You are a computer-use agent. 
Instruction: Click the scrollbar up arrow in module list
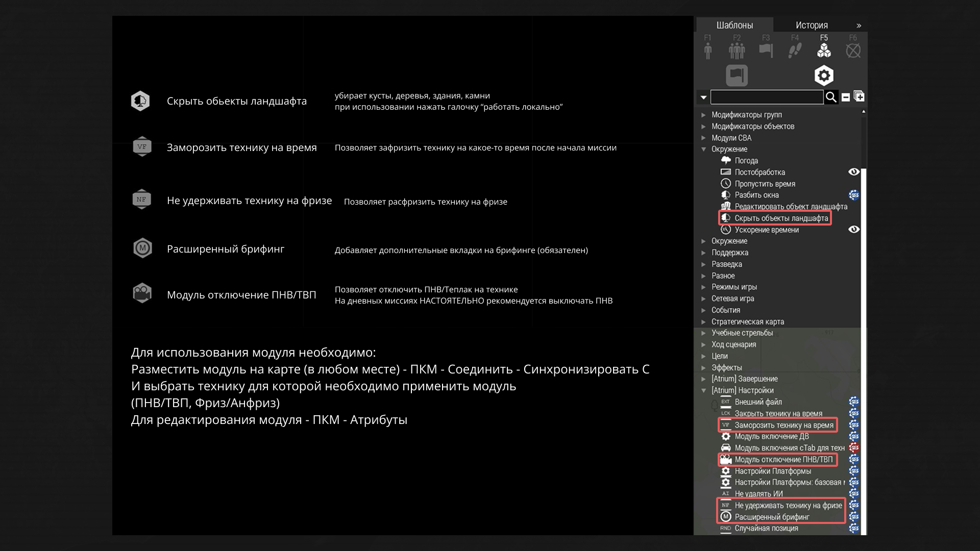[x=864, y=111]
